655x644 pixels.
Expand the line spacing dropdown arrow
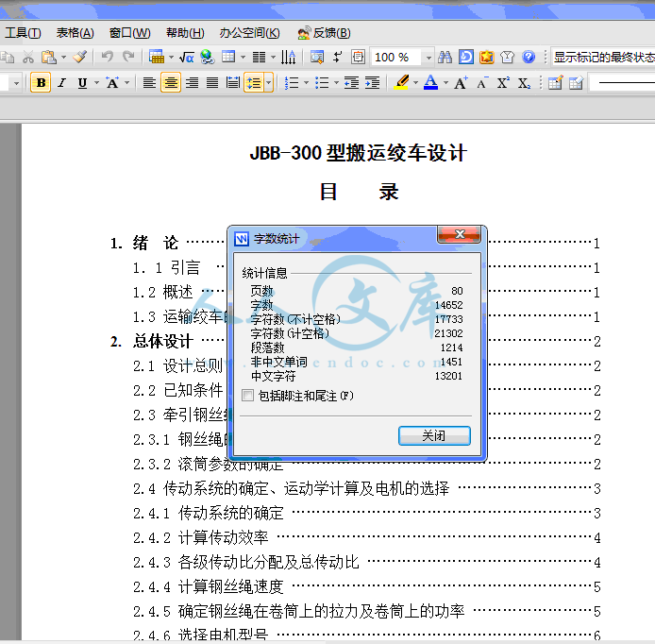(x=269, y=82)
